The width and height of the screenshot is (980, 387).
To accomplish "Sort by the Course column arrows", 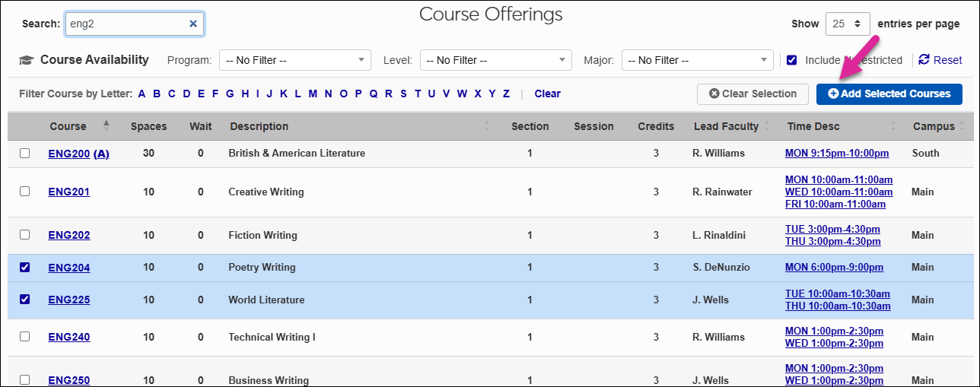I will tap(107, 126).
